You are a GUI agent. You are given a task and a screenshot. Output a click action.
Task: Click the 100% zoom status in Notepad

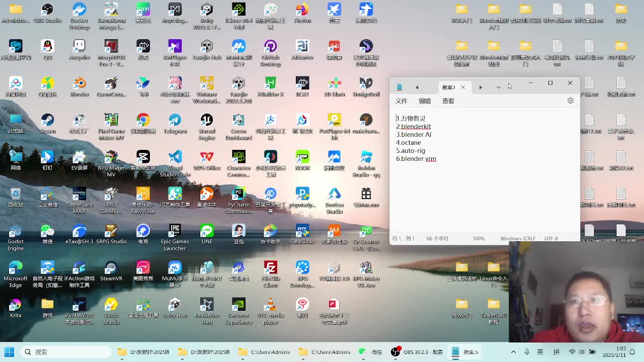pyautogui.click(x=478, y=238)
